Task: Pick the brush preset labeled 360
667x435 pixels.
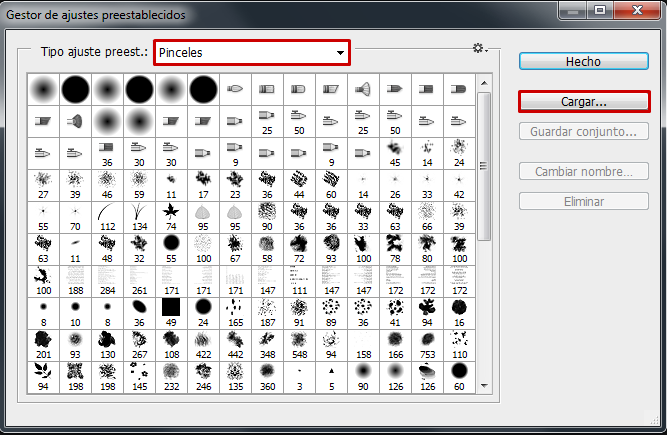Action: (267, 372)
